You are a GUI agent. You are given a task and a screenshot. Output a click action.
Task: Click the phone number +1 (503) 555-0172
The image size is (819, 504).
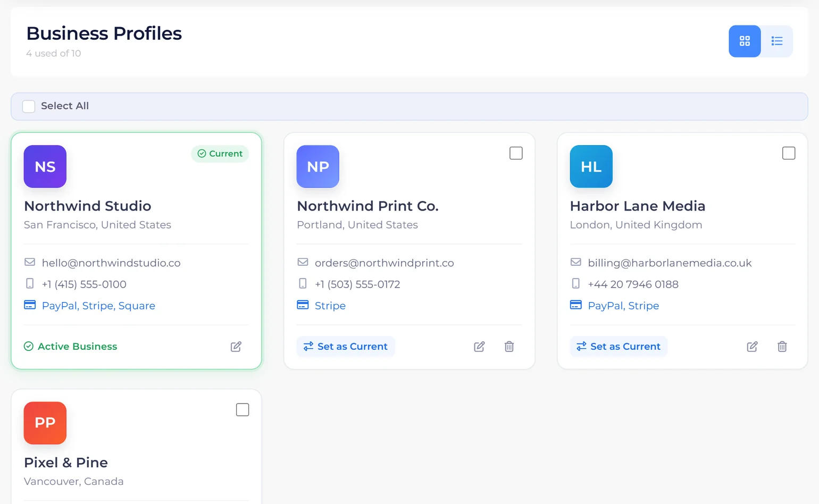[357, 284]
